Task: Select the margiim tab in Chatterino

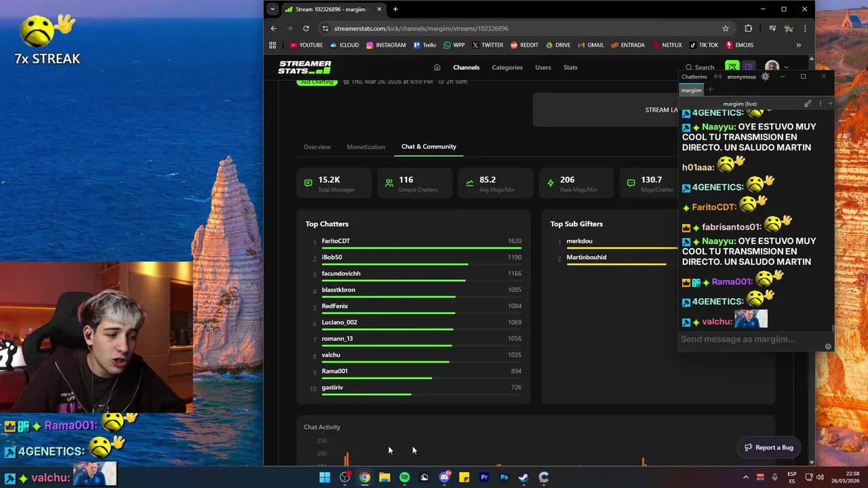Action: coord(691,90)
